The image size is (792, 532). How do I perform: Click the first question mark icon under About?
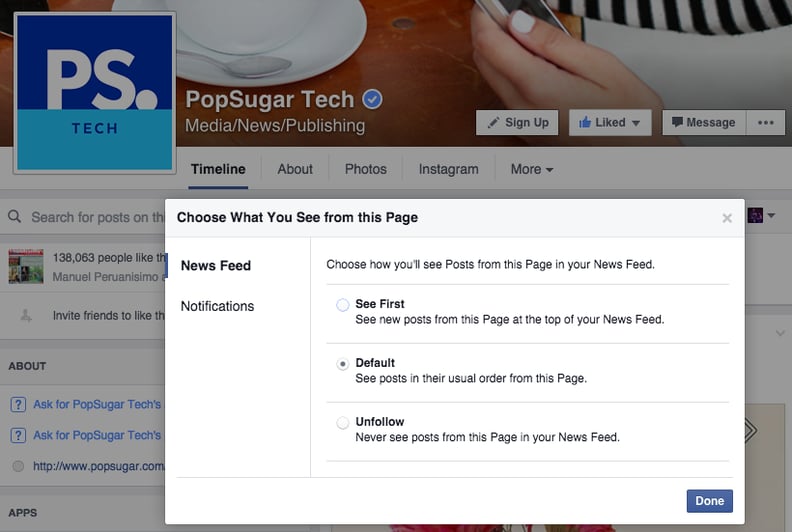(18, 404)
